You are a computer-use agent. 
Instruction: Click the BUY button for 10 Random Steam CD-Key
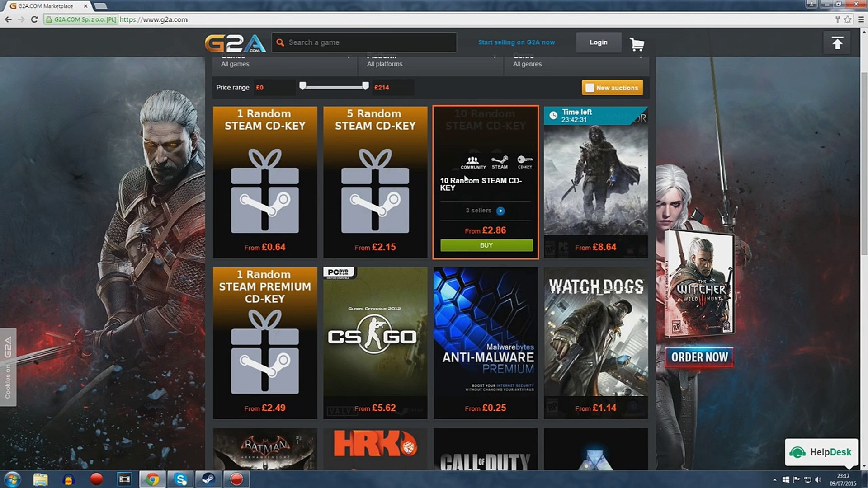point(486,245)
